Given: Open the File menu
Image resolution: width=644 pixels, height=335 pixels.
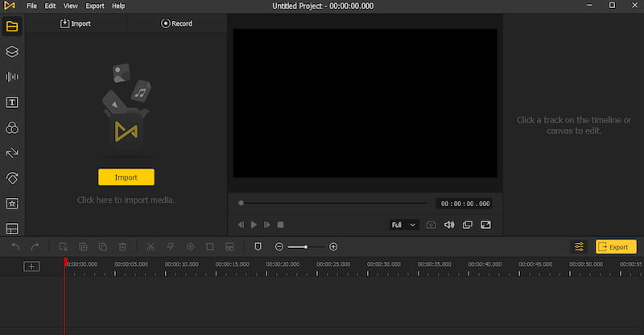Looking at the screenshot, I should [x=31, y=6].
